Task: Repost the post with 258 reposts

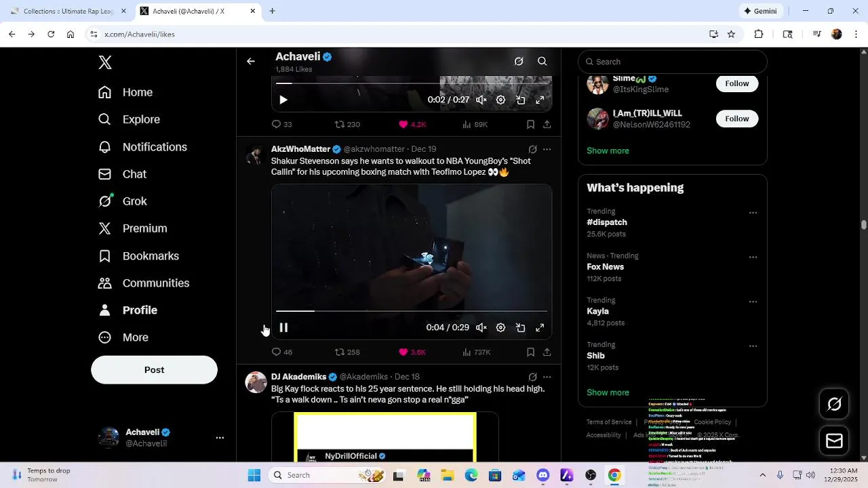Action: point(347,352)
